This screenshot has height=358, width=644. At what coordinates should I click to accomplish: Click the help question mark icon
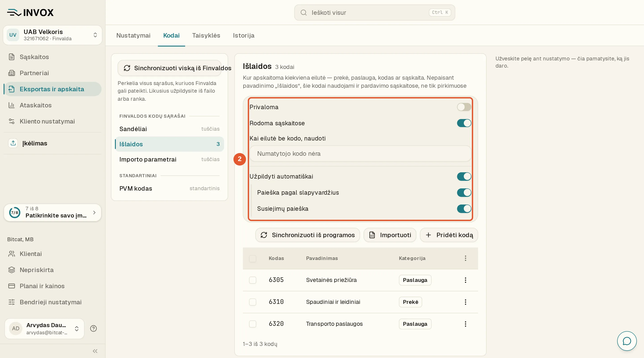[x=93, y=328]
